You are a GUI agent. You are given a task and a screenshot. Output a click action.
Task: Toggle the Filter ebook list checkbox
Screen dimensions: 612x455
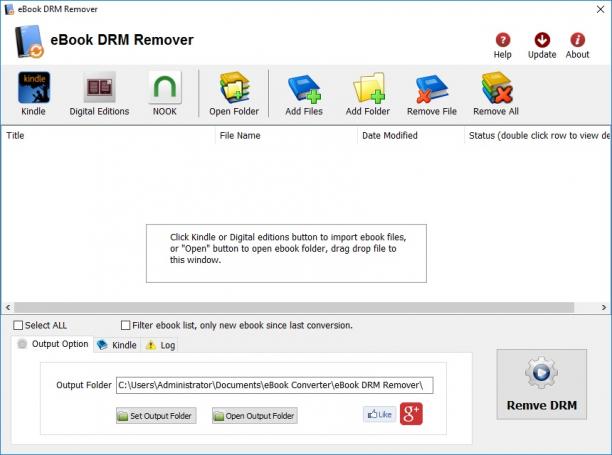click(x=125, y=325)
